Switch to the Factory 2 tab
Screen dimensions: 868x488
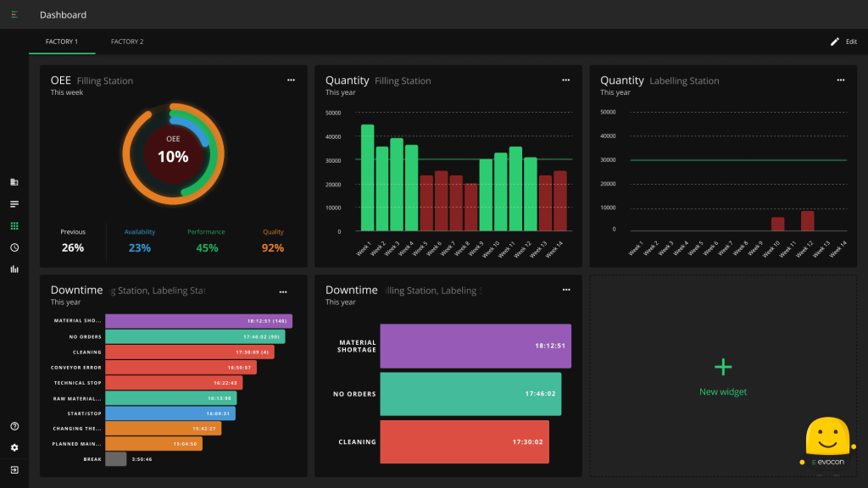pyautogui.click(x=127, y=41)
